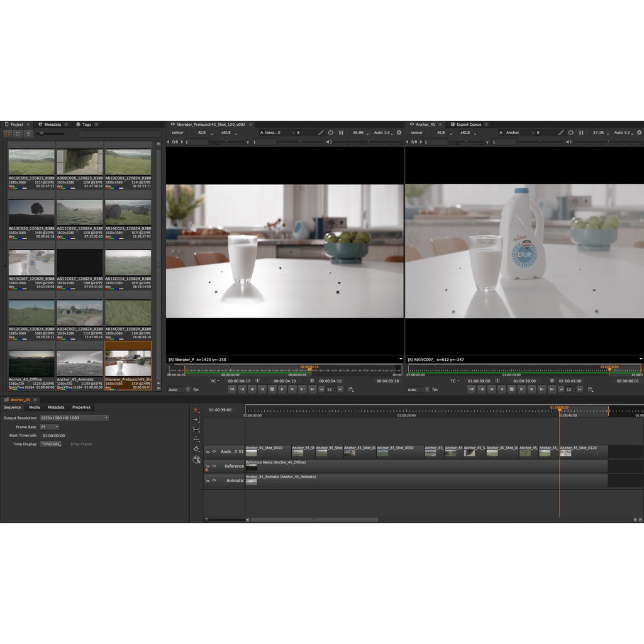This screenshot has height=644, width=644.
Task: Open the Media tab in sequence panel
Action: click(x=34, y=408)
